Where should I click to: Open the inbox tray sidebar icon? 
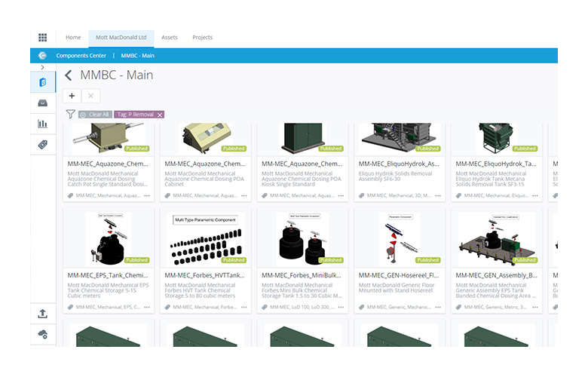[42, 103]
